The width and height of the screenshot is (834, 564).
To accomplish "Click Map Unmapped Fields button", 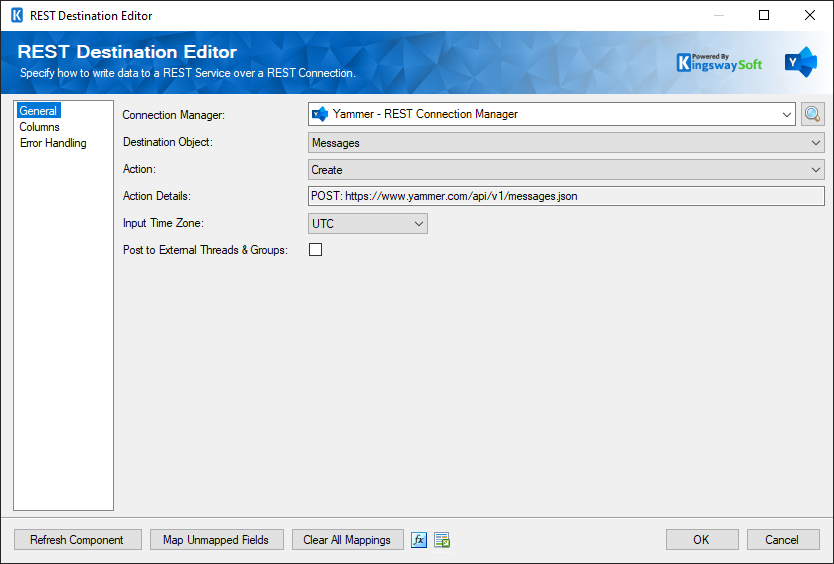I will [x=216, y=540].
